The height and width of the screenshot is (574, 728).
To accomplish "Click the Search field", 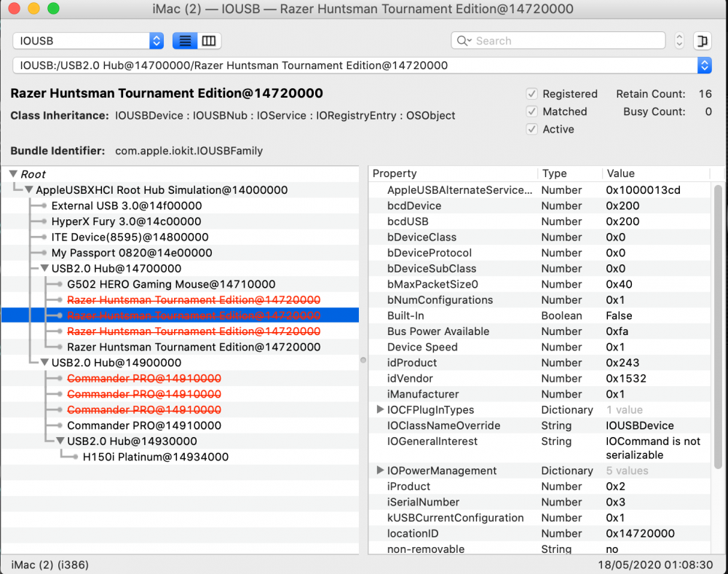I will coord(558,41).
